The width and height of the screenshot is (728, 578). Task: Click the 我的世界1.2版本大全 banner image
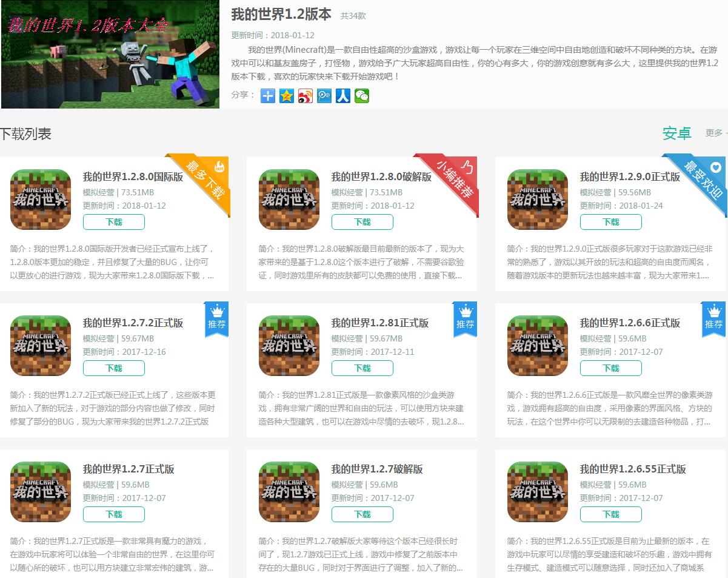click(110, 54)
